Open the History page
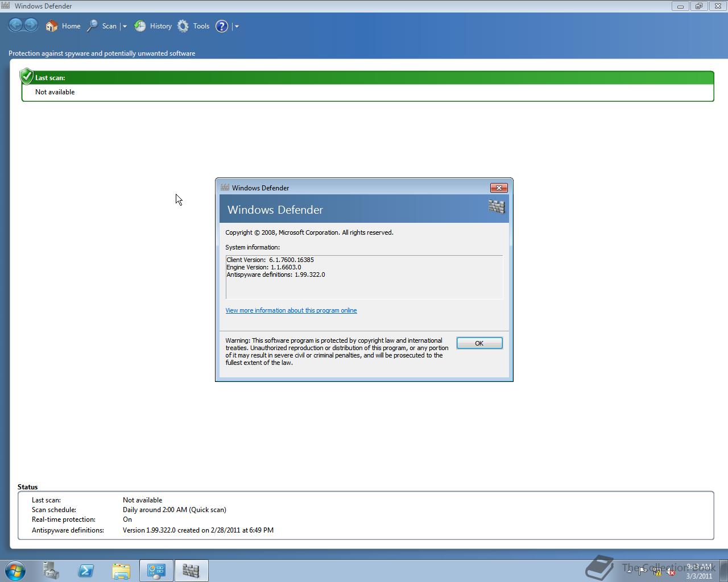This screenshot has height=582, width=728. [x=153, y=26]
